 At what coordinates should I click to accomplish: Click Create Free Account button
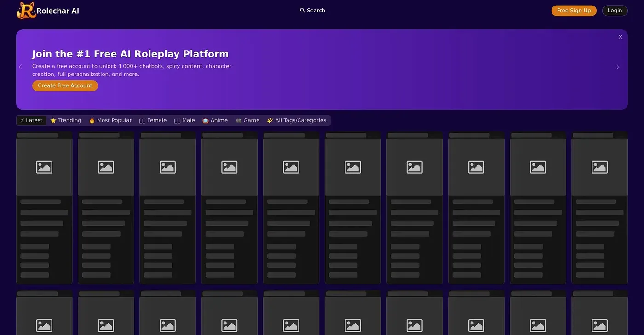[x=65, y=85]
